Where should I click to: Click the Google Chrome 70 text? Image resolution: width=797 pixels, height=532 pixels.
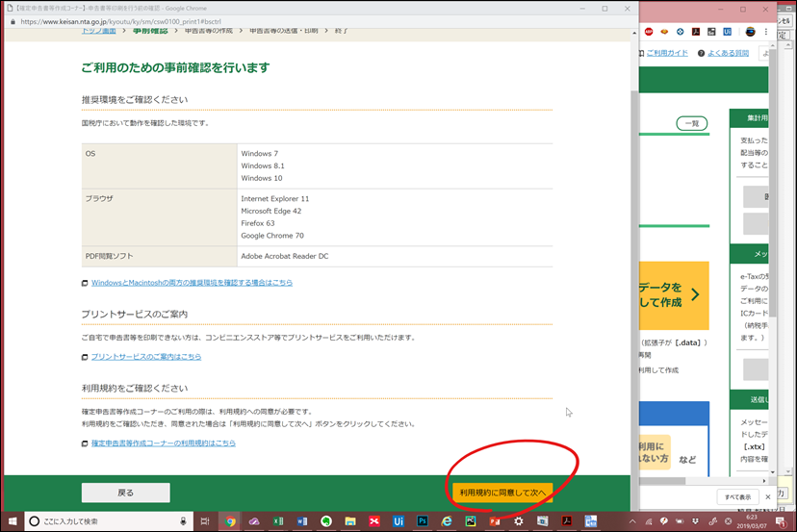coord(272,236)
